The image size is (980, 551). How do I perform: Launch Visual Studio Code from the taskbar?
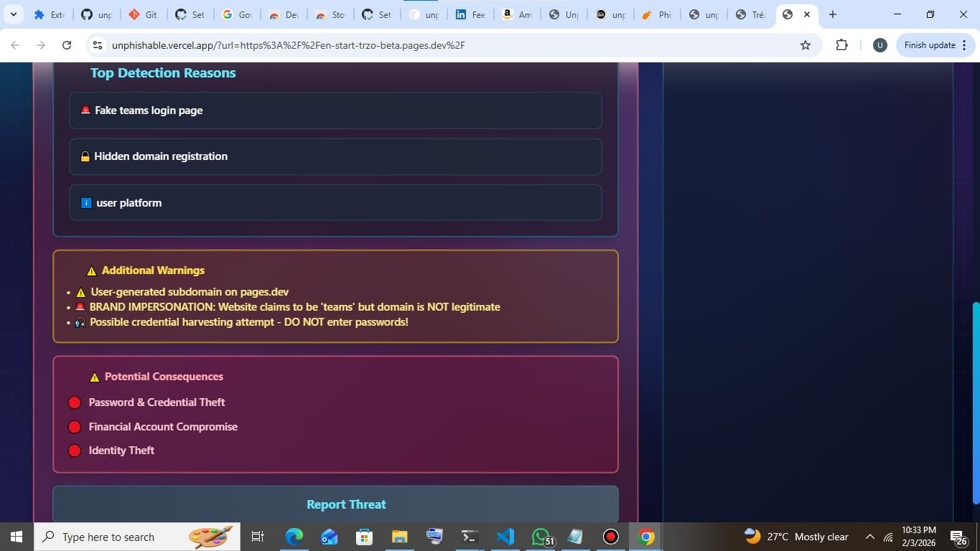pos(505,536)
